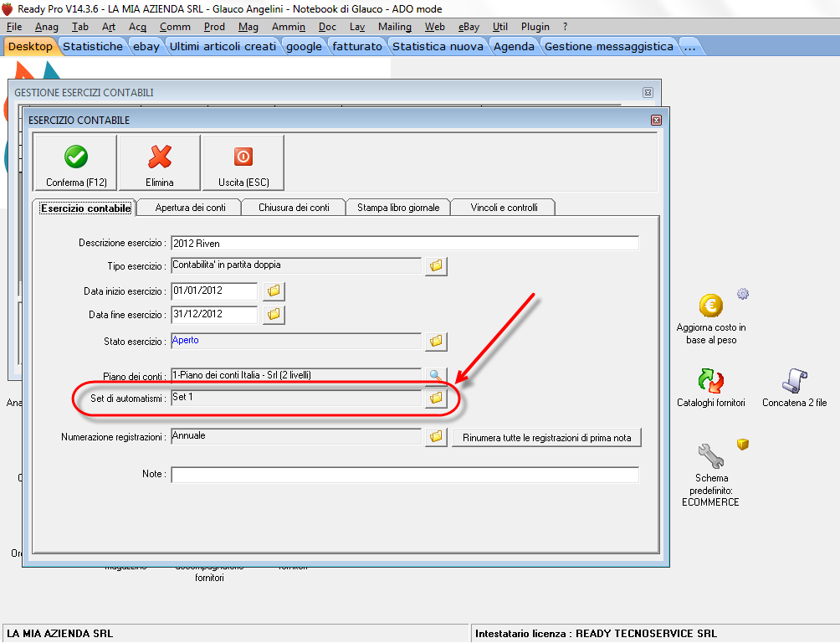This screenshot has height=643, width=840.
Task: Click the Uscita (ESC) power button
Action: 243,162
